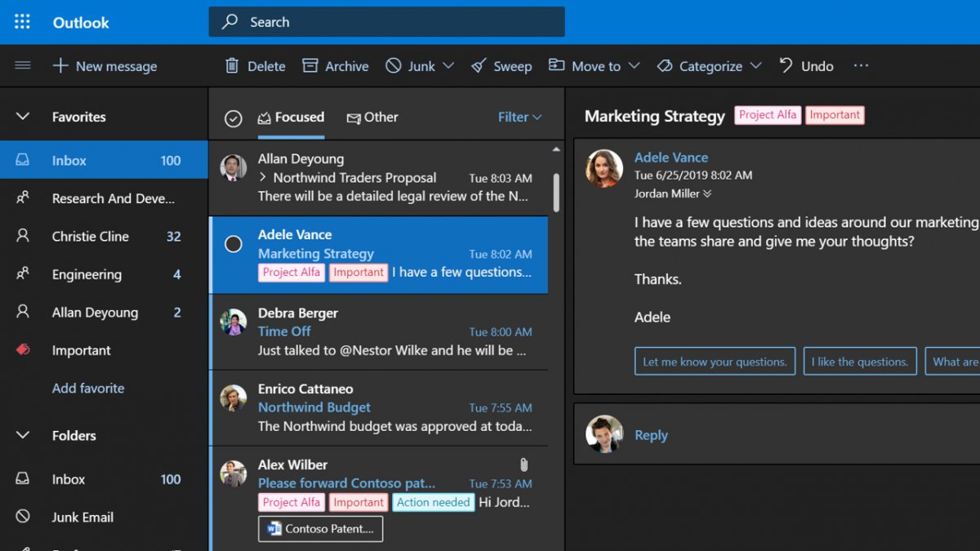Open Christie Cline favorite with 32 items
The height and width of the screenshot is (551, 980).
(104, 236)
